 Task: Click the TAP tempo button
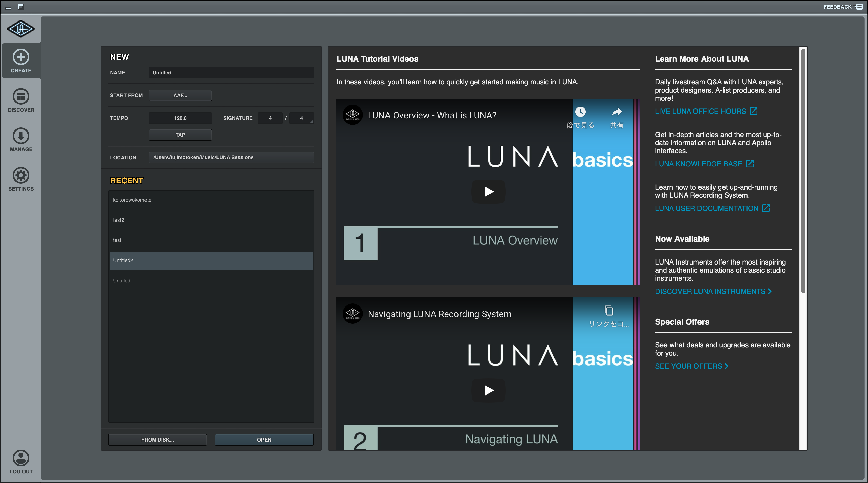180,135
